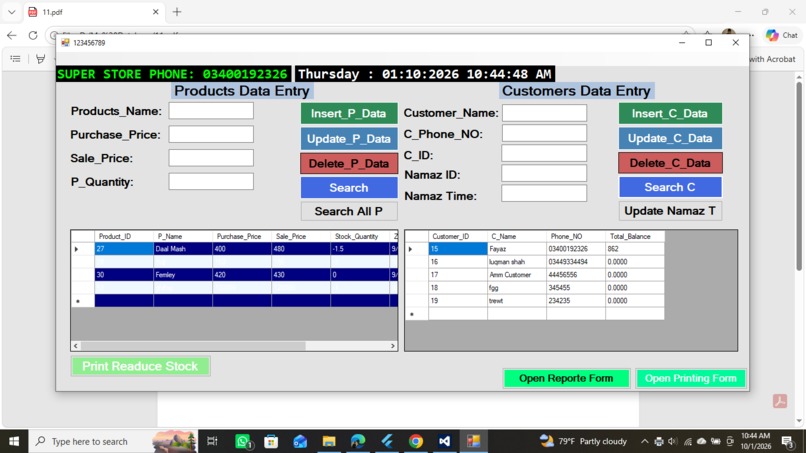Focus the C_ID input field
This screenshot has width=806, height=453.
coord(544,154)
